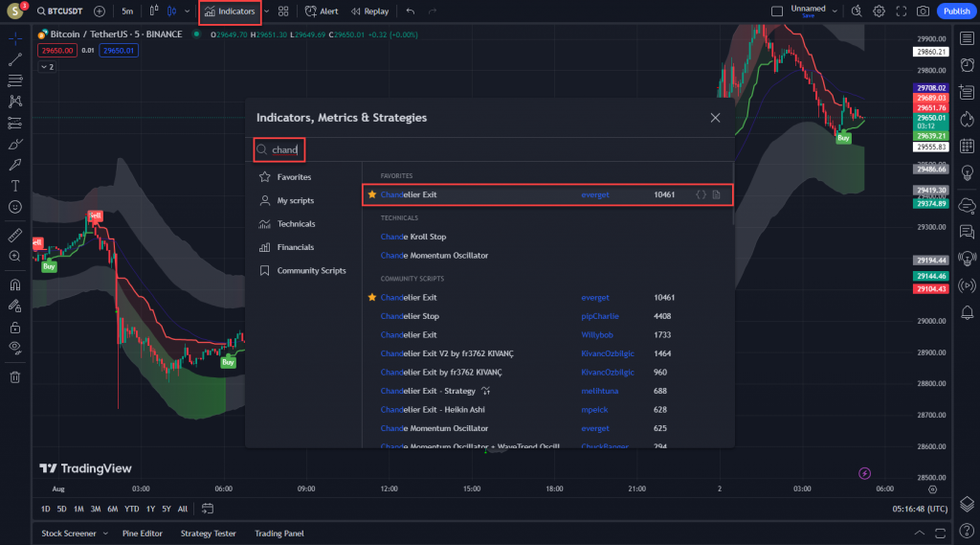Screen dimensions: 980x545
Task: View source code braces icon for Chandelier Exit
Action: click(x=701, y=194)
